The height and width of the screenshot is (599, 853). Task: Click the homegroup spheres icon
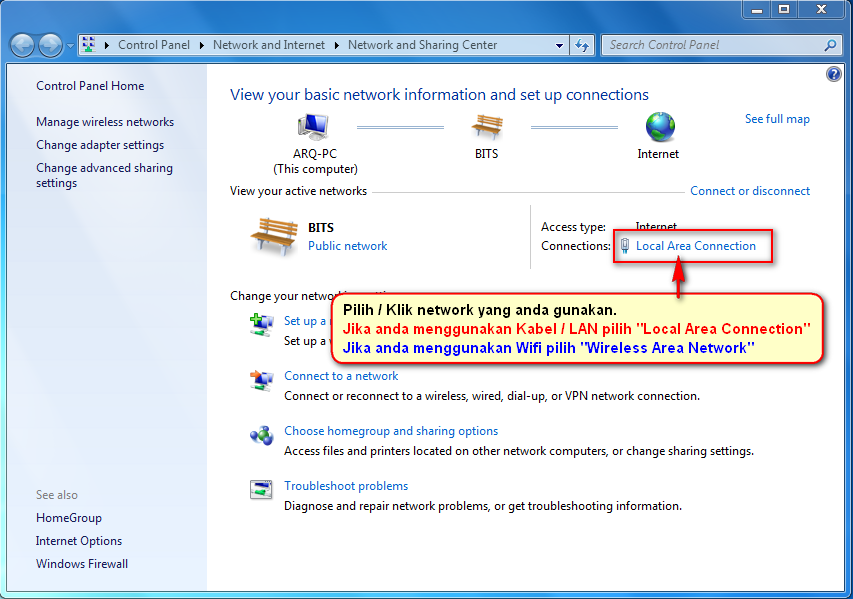point(261,435)
